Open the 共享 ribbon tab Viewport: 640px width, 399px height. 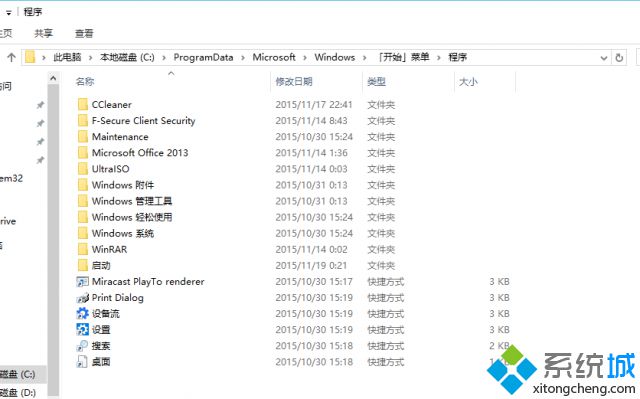point(44,33)
